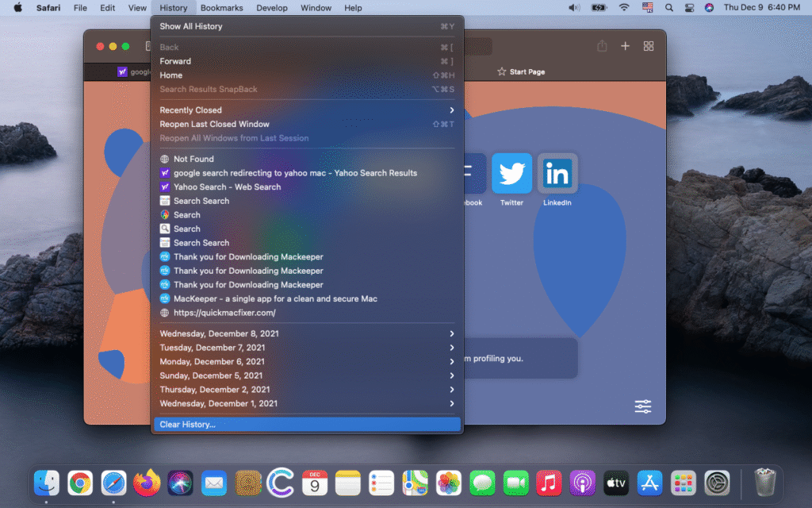Click the Twitter favorite icon
This screenshot has width=812, height=508.
pos(511,174)
